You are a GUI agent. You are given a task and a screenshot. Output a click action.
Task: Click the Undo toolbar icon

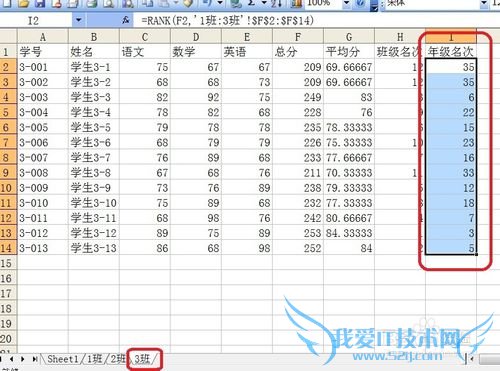pyautogui.click(x=206, y=3)
